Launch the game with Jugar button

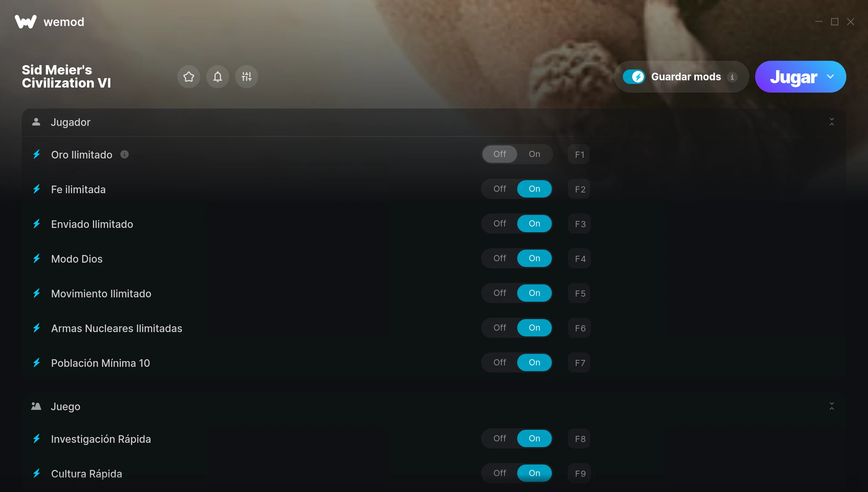(x=793, y=77)
